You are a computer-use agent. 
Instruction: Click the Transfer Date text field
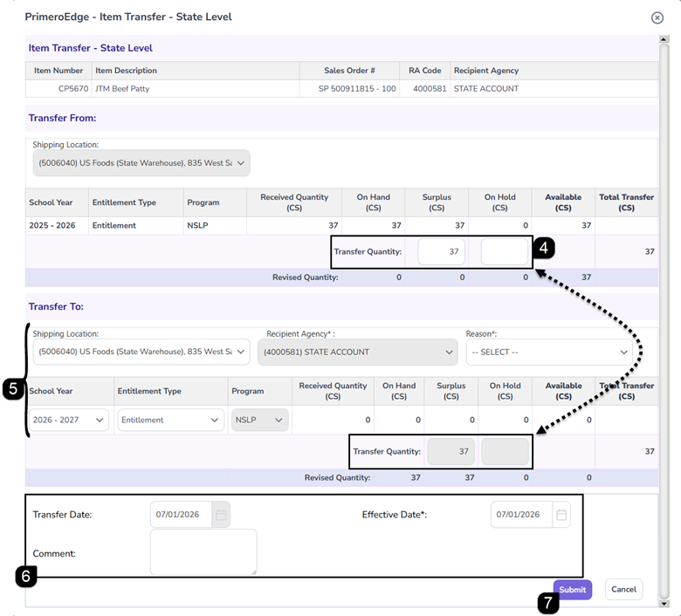point(181,515)
